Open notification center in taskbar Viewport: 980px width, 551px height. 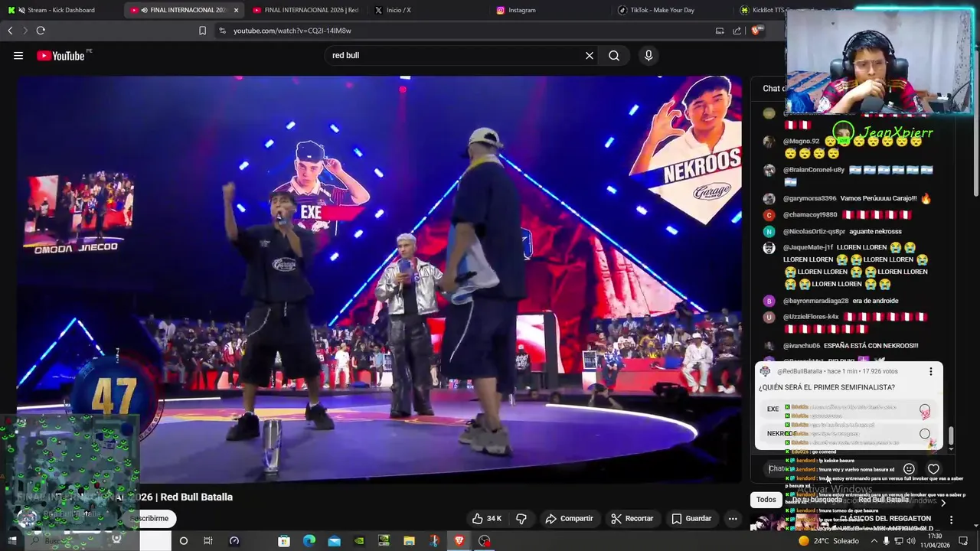[x=963, y=541]
